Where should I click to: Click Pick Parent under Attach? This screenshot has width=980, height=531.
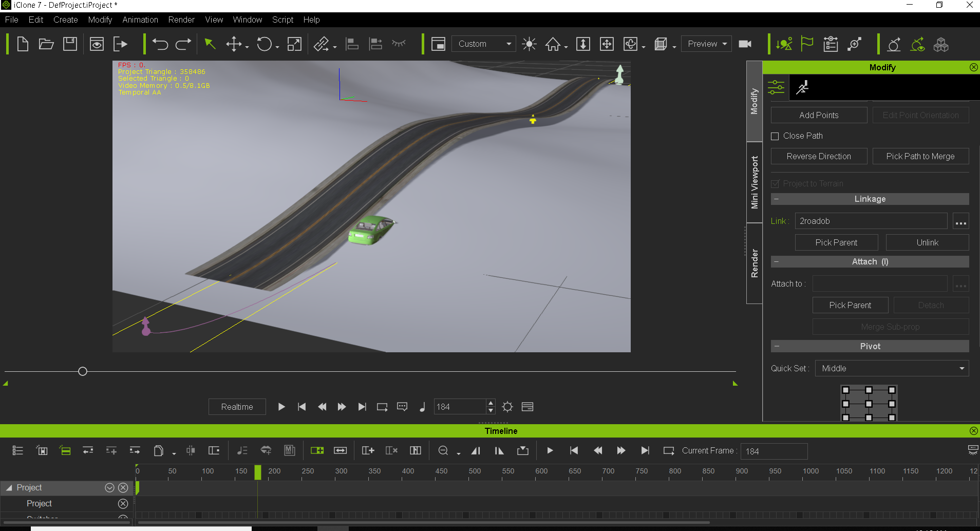(850, 306)
